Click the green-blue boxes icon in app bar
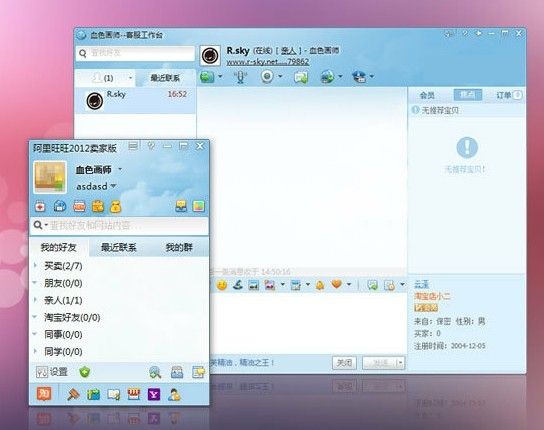Screen dimensions: 544x430 click(94, 395)
